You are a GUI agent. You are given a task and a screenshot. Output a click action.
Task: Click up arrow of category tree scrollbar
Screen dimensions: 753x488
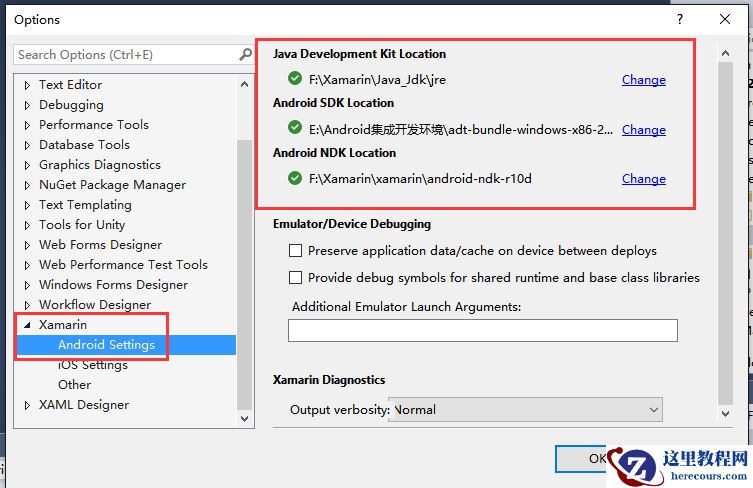pyautogui.click(x=244, y=85)
